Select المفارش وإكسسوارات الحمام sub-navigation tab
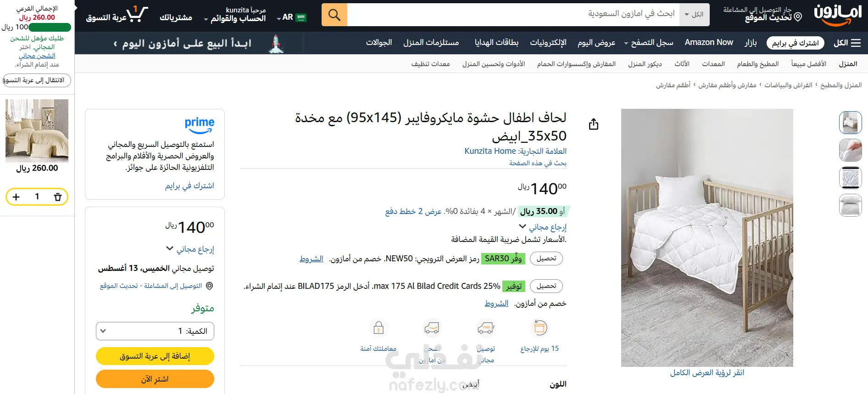 (577, 64)
